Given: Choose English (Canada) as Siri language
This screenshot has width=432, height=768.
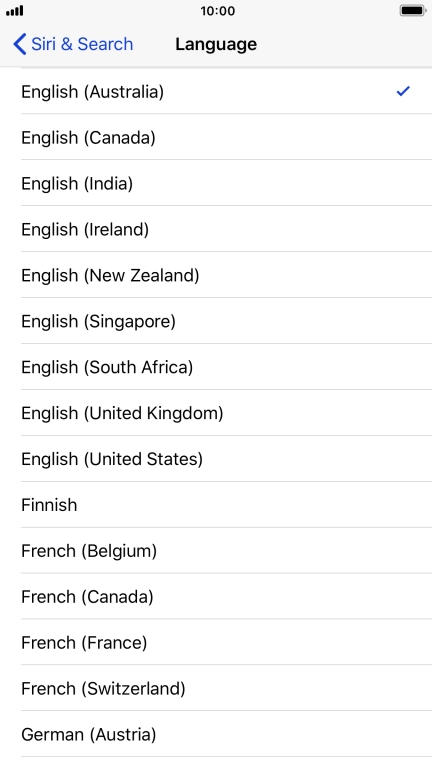Looking at the screenshot, I should tap(216, 137).
